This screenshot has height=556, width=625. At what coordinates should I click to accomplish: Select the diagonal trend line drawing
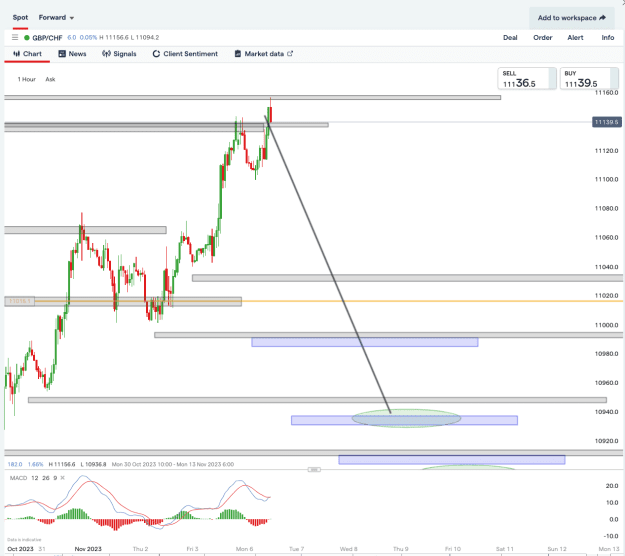[327, 263]
